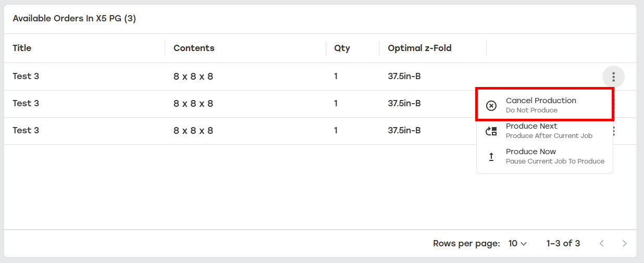Go to the next page with the right chevron
644x263 pixels.
point(625,243)
